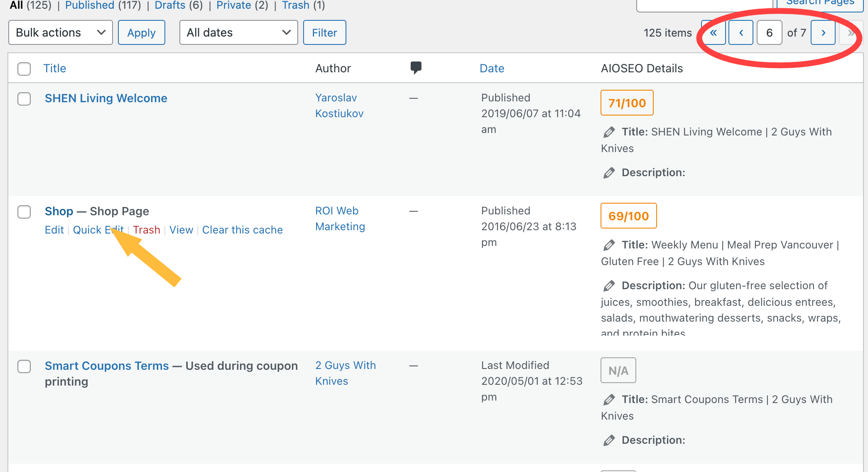This screenshot has height=472, width=868.
Task: Toggle the select-all pages checkbox
Action: (x=24, y=69)
